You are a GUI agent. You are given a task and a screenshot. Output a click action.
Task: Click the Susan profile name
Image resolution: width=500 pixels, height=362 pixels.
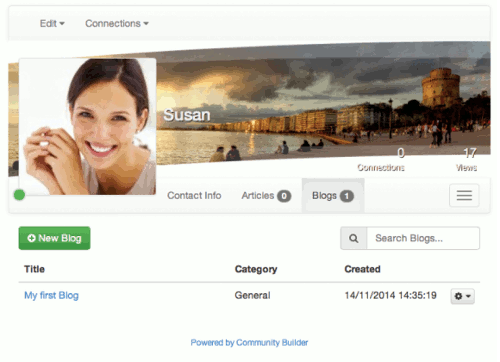click(x=187, y=115)
